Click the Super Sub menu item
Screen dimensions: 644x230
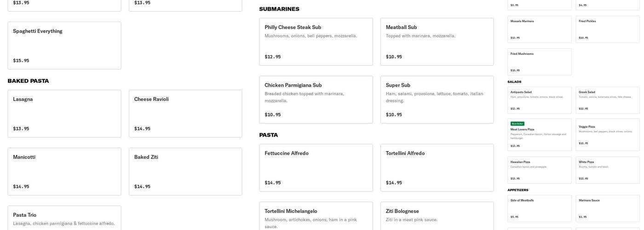coord(437,99)
